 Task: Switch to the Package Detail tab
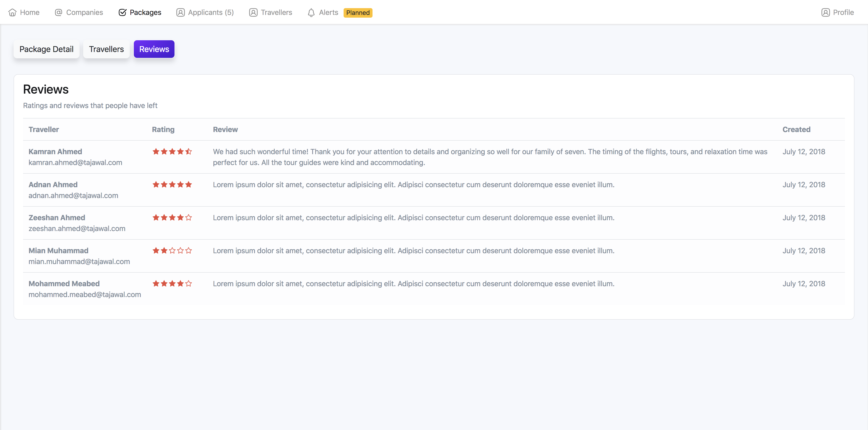point(47,49)
